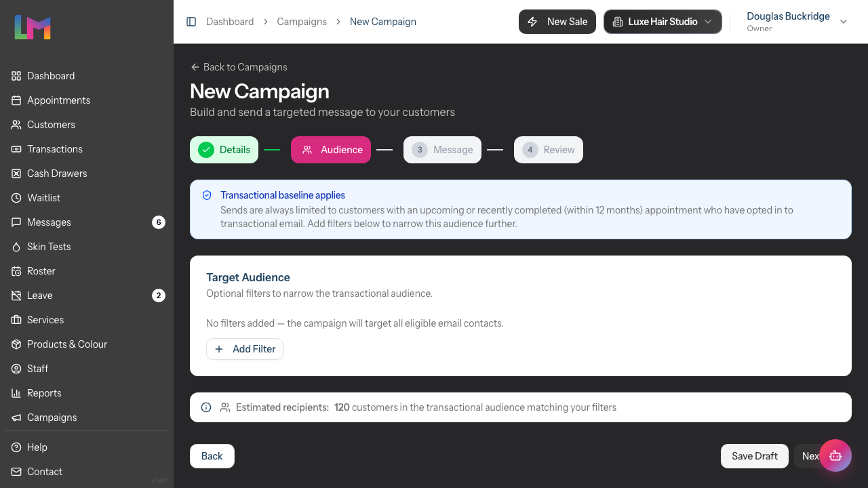The width and height of the screenshot is (868, 488).
Task: Click the Reports bar chart icon
Action: [16, 393]
